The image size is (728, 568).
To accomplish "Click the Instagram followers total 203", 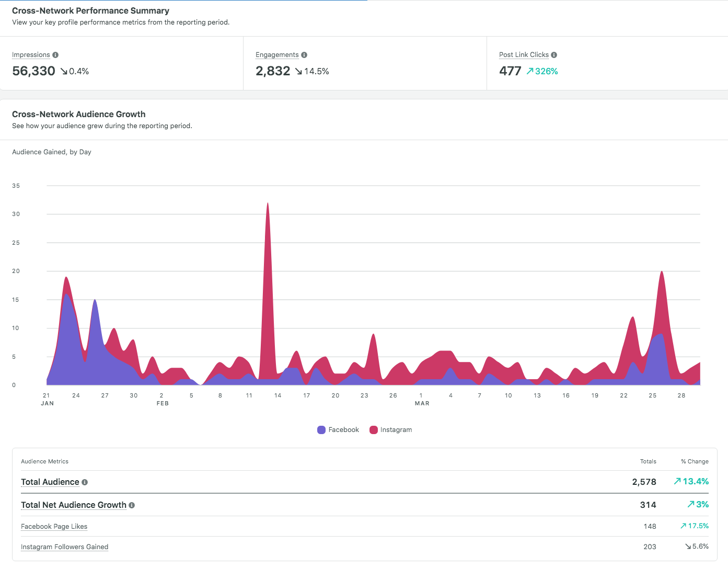I will pos(650,547).
